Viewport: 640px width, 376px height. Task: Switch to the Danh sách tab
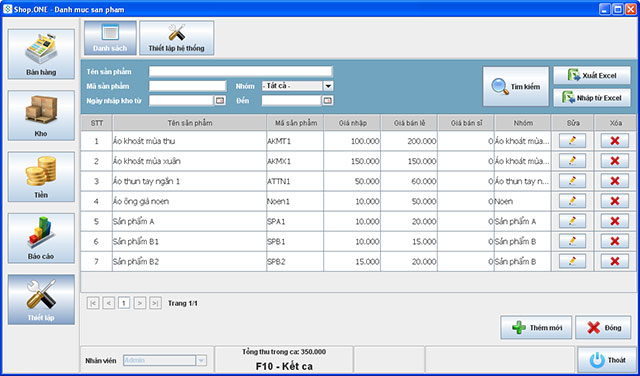tap(110, 38)
